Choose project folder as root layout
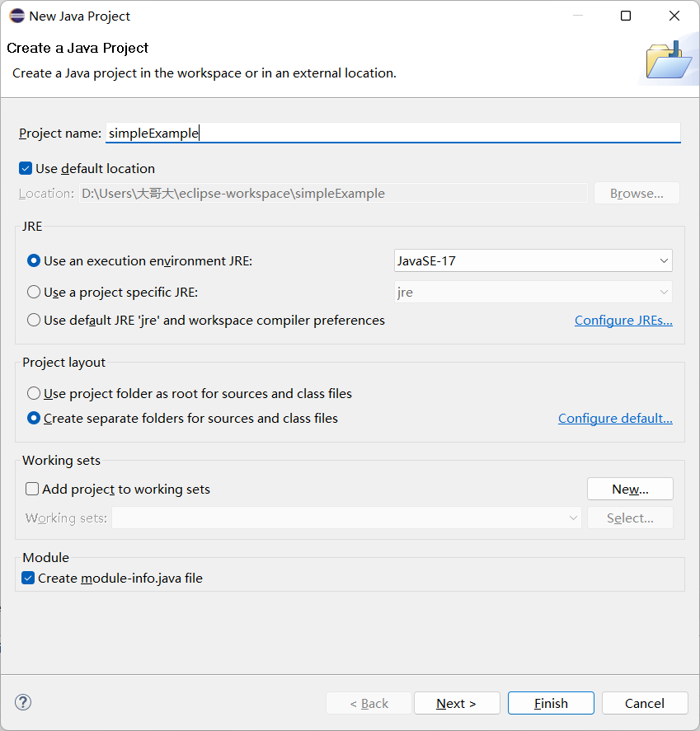This screenshot has height=731, width=700. 34,394
